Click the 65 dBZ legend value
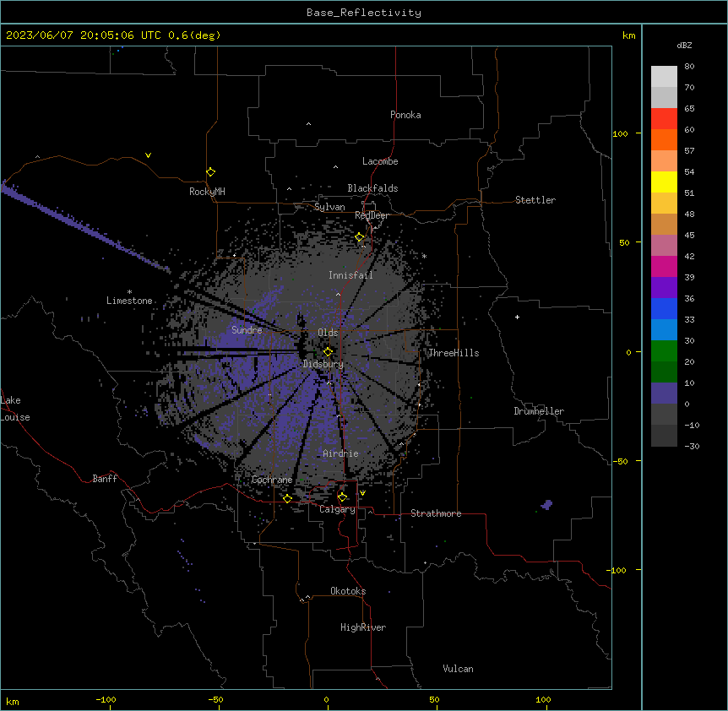 pyautogui.click(x=689, y=108)
